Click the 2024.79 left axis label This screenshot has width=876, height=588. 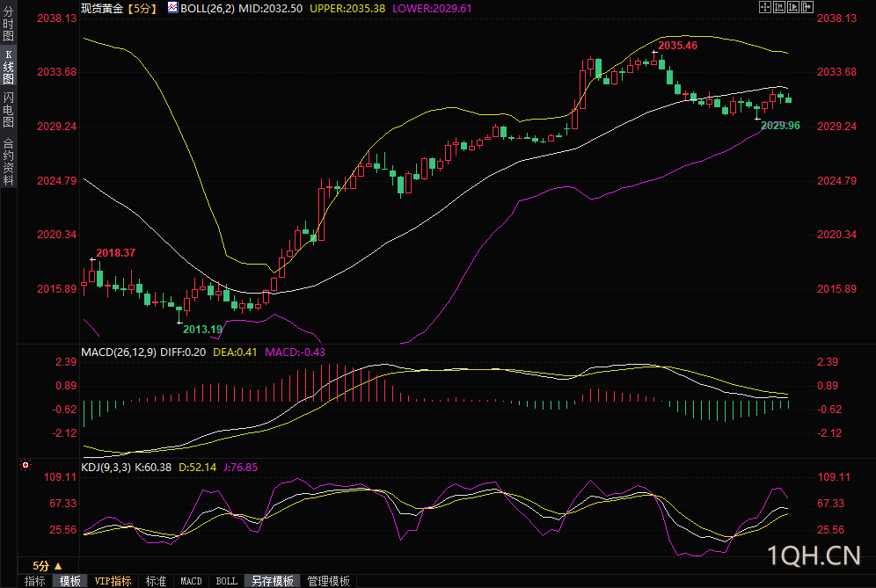pos(57,181)
